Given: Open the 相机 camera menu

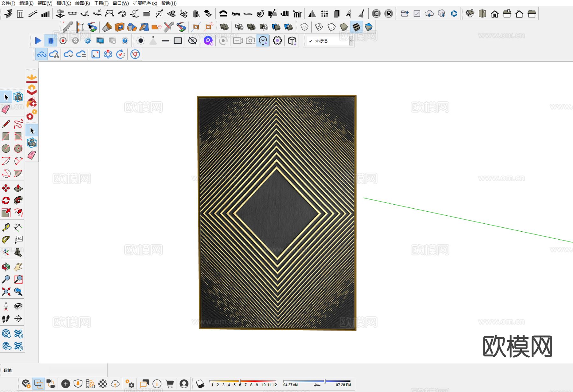Looking at the screenshot, I should [x=64, y=3].
